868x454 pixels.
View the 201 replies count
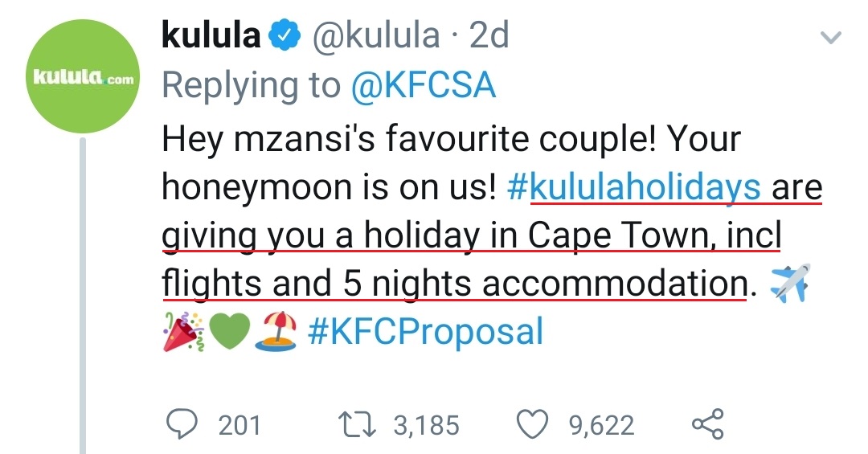click(x=240, y=424)
